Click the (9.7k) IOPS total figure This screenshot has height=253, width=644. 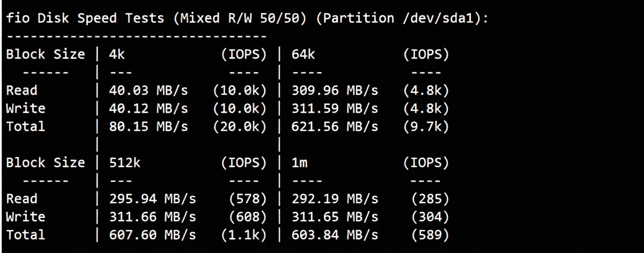(426, 126)
